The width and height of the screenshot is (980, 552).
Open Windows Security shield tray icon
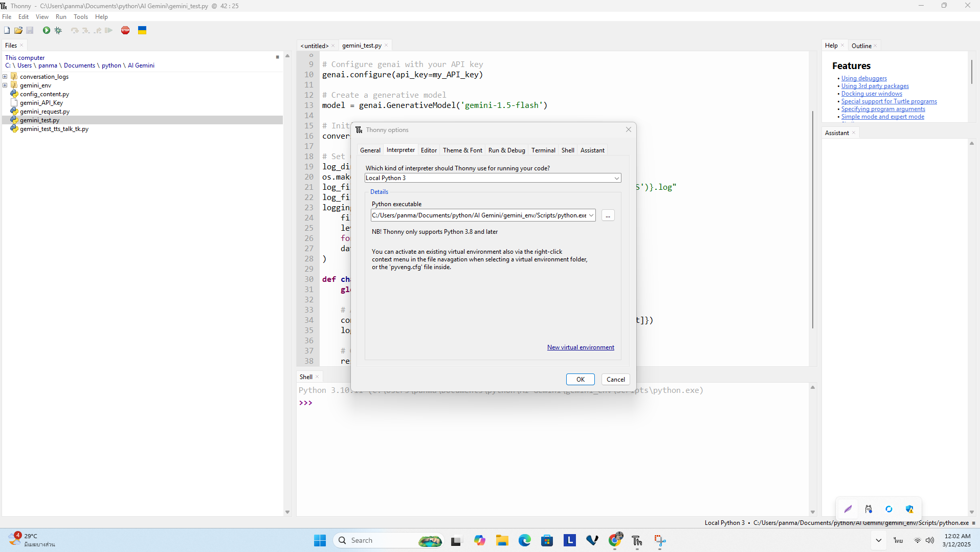(x=909, y=509)
